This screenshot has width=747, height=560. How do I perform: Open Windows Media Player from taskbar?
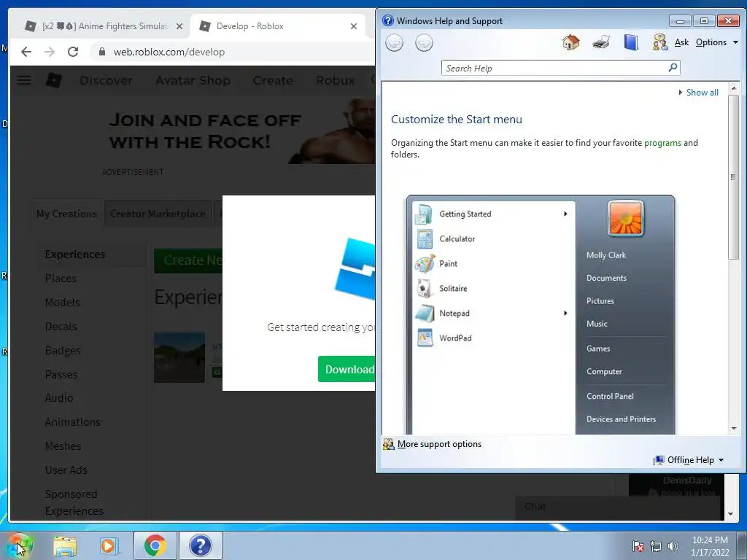[109, 545]
